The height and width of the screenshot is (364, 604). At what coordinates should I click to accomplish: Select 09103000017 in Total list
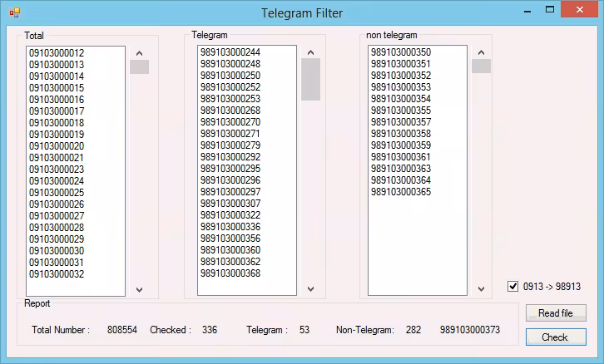(57, 111)
